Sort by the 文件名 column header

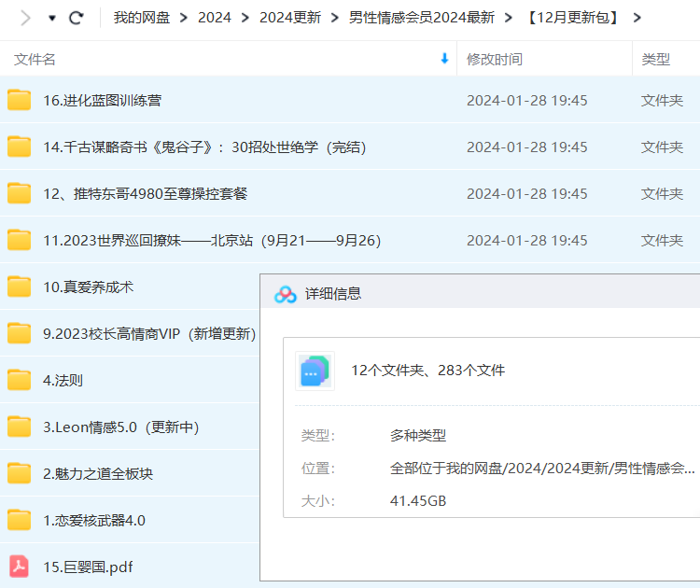point(35,59)
